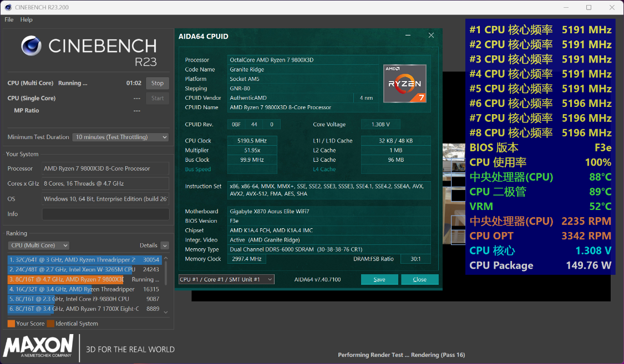
Task: Click the L4 Cache link in AIDA64
Action: click(324, 170)
